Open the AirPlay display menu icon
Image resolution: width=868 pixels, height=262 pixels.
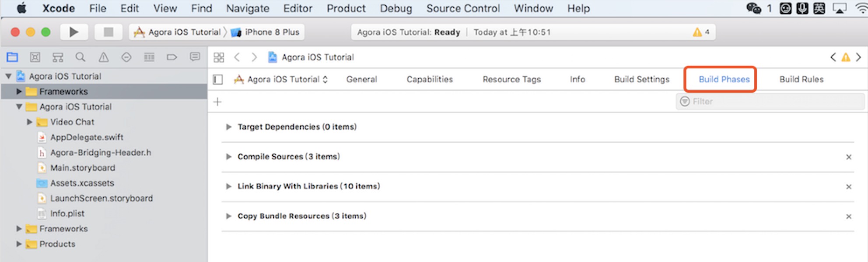tap(839, 8)
